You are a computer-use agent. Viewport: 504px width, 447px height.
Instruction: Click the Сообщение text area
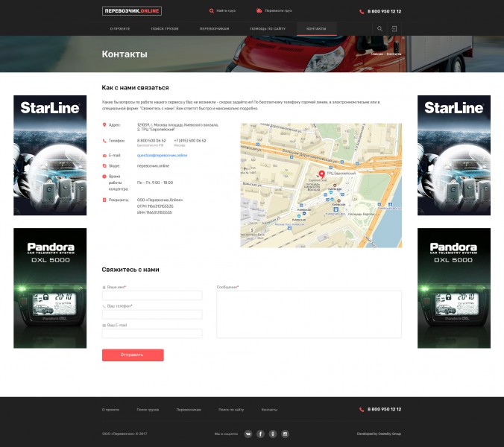point(309,314)
